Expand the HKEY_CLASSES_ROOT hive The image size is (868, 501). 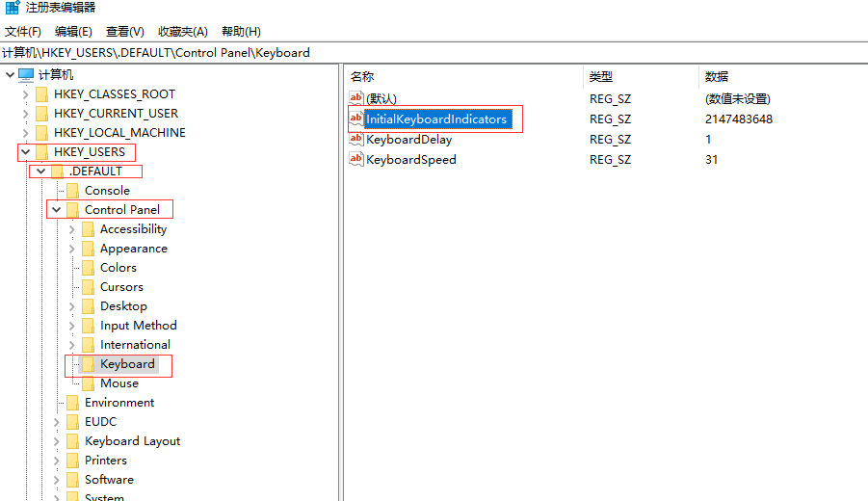pos(25,94)
